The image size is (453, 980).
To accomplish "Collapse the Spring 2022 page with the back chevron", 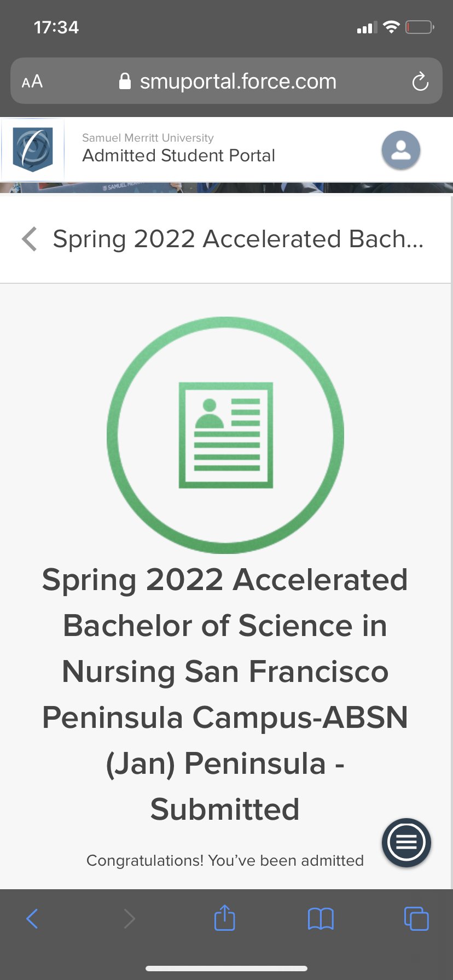I will tap(30, 239).
